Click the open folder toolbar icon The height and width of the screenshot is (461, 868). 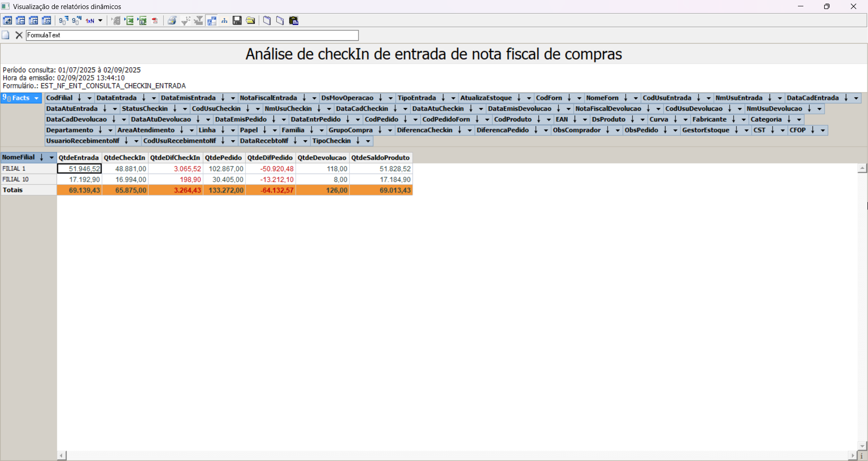click(x=250, y=20)
